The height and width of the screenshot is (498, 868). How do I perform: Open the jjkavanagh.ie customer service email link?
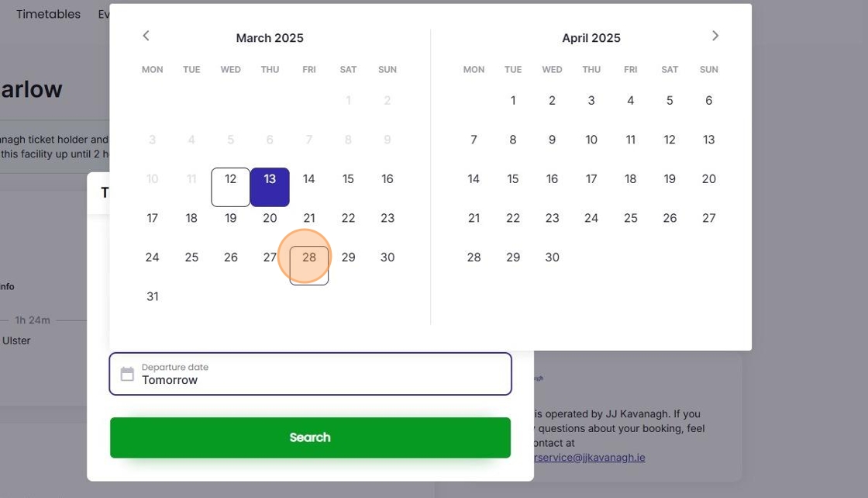point(589,458)
